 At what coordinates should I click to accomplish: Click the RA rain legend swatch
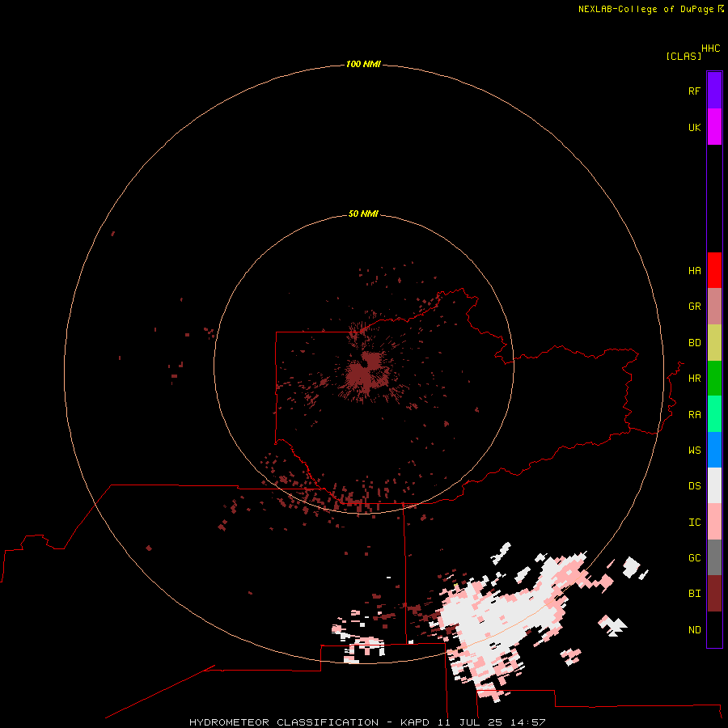(x=714, y=414)
